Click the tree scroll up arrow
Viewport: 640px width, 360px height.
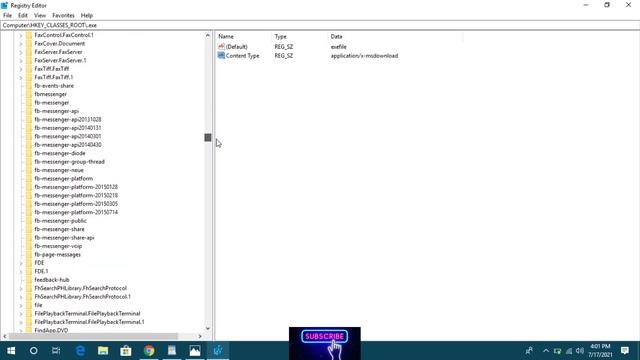click(208, 36)
